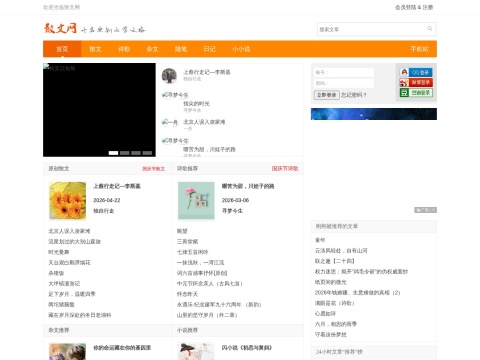Open 你的命运藏在你的基因里 article title
The width and height of the screenshot is (480, 360).
(x=122, y=348)
